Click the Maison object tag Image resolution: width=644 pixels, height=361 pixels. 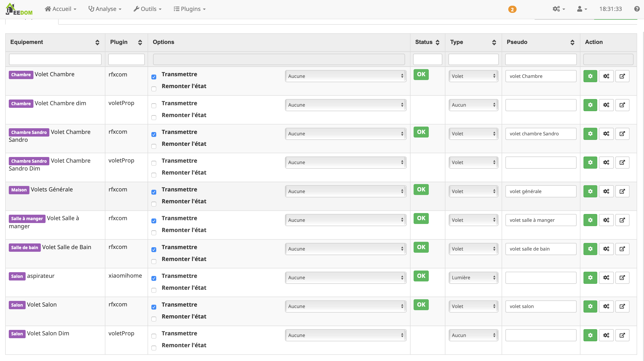[19, 190]
